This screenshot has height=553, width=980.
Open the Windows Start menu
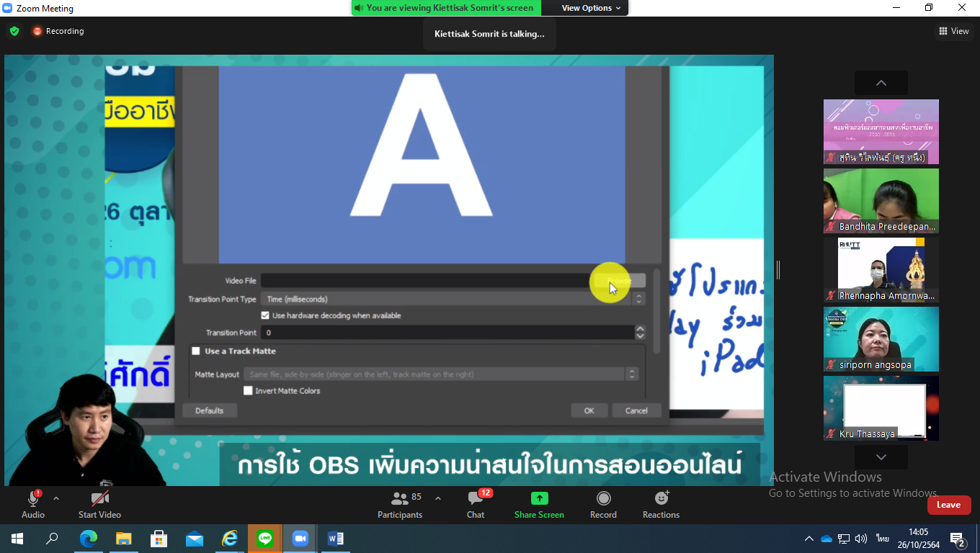(17, 539)
